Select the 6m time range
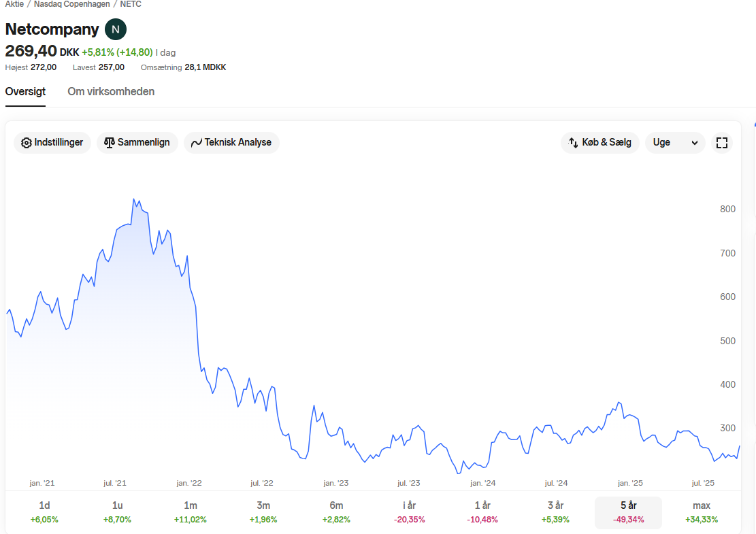Viewport: 756px width, 534px height. pyautogui.click(x=337, y=512)
